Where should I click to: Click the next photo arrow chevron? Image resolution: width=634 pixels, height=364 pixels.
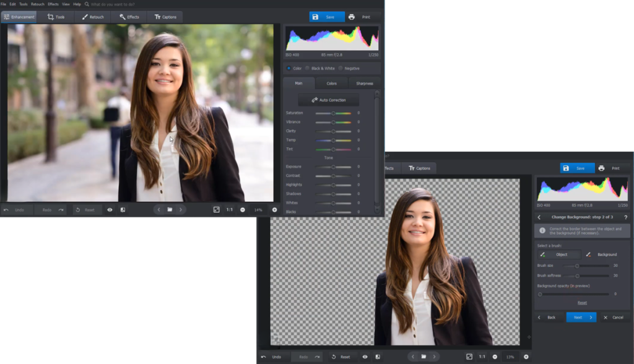point(182,209)
